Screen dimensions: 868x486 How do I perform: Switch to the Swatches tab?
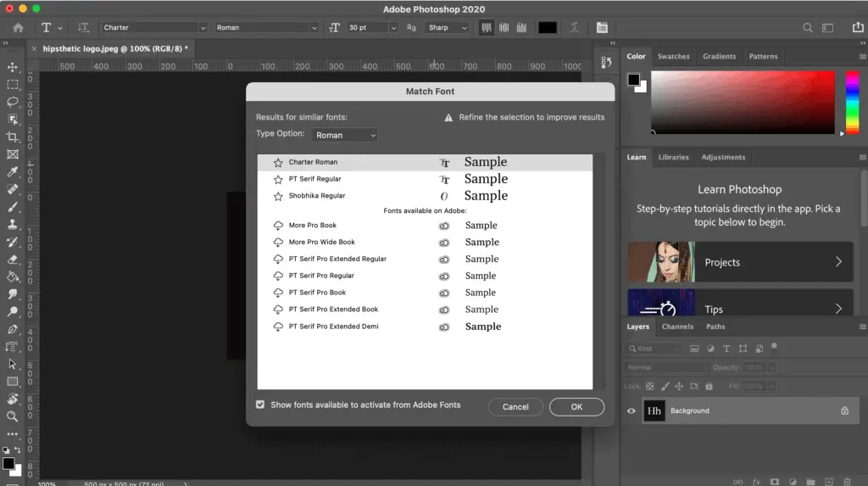[x=673, y=57]
